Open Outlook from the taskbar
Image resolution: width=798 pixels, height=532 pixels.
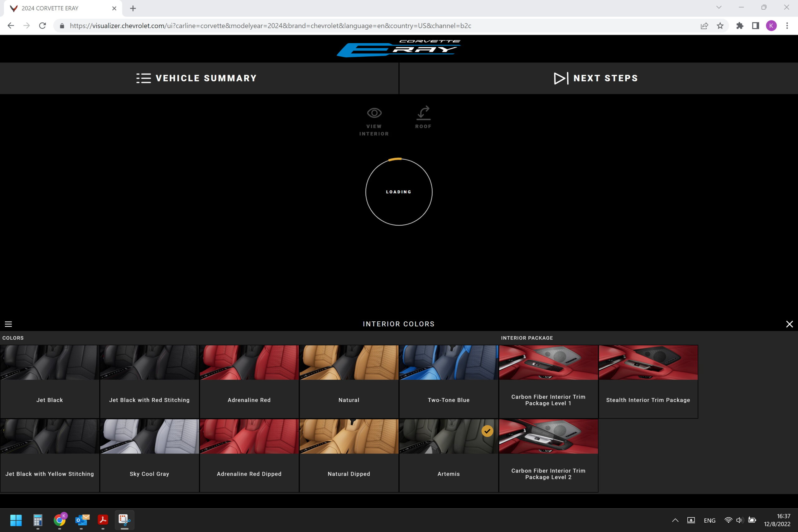tap(82, 520)
